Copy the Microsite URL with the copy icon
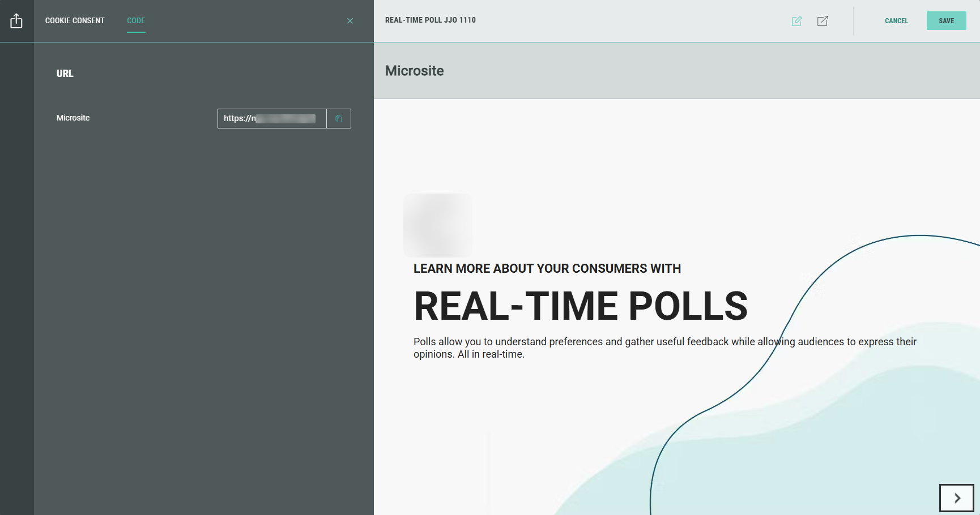Image resolution: width=980 pixels, height=515 pixels. 339,119
